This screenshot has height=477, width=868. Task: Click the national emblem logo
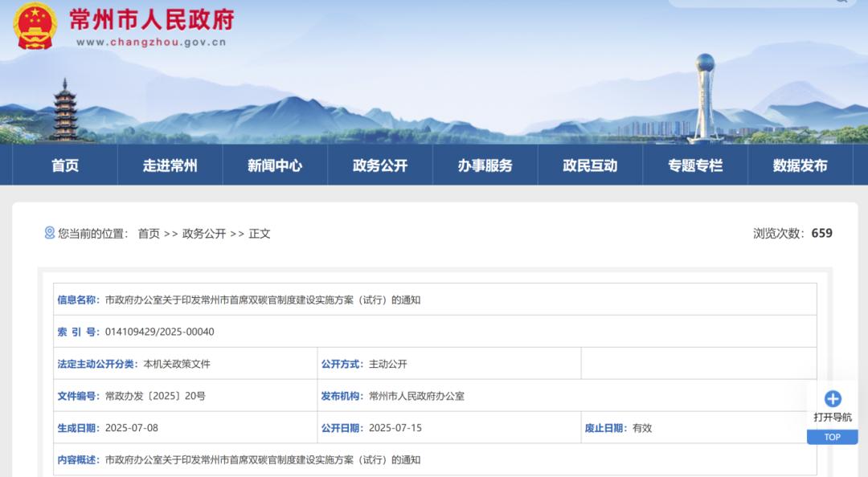coord(35,25)
